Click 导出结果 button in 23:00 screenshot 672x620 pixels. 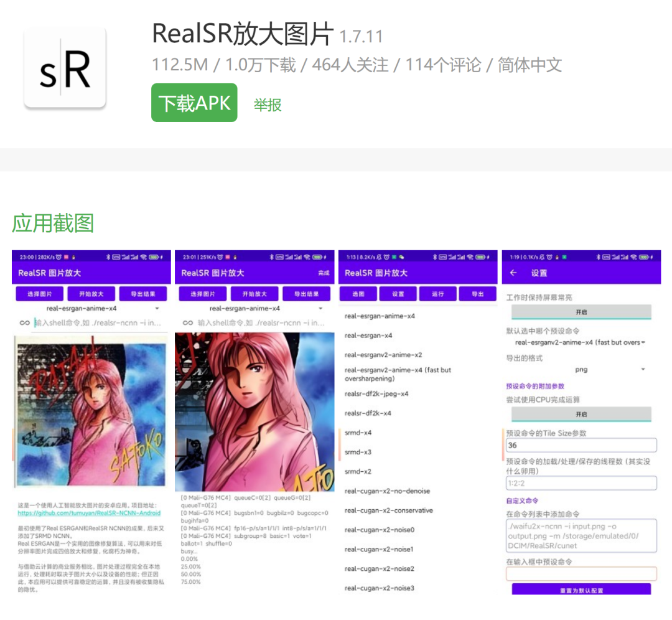pos(143,294)
